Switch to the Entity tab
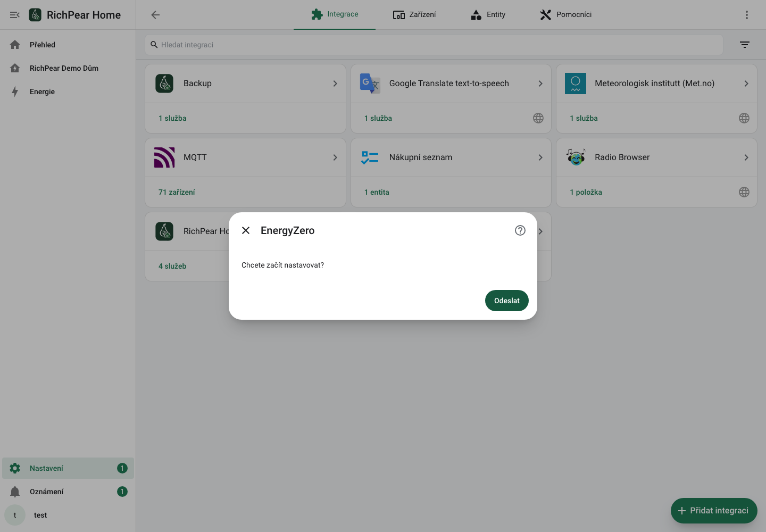766x532 pixels. tap(488, 15)
